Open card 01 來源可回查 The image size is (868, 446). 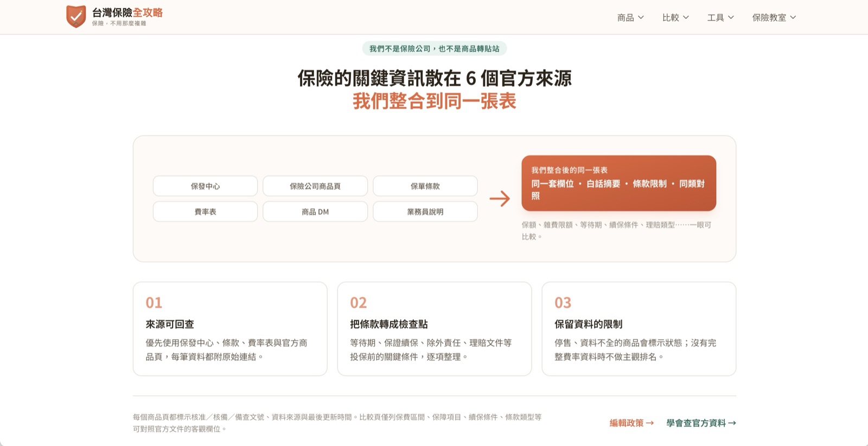[x=230, y=328]
